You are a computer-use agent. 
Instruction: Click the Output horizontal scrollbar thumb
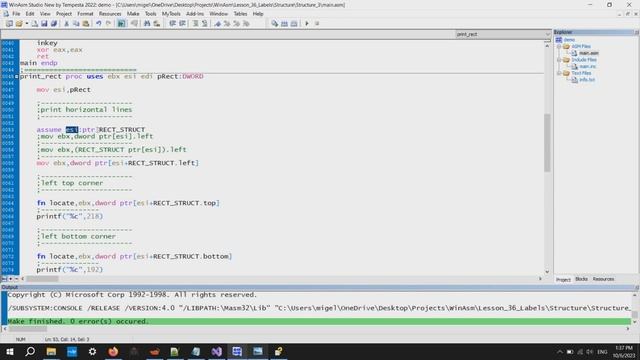click(27, 329)
